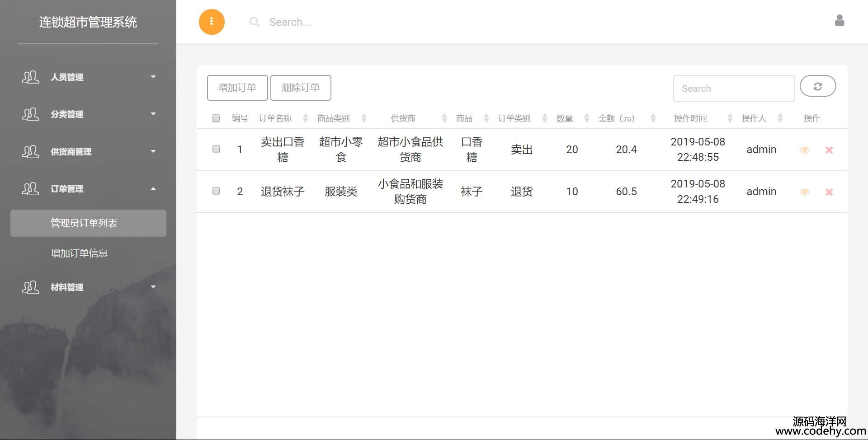Open 管理员订单列表 in the sidebar
868x440 pixels.
pos(84,223)
